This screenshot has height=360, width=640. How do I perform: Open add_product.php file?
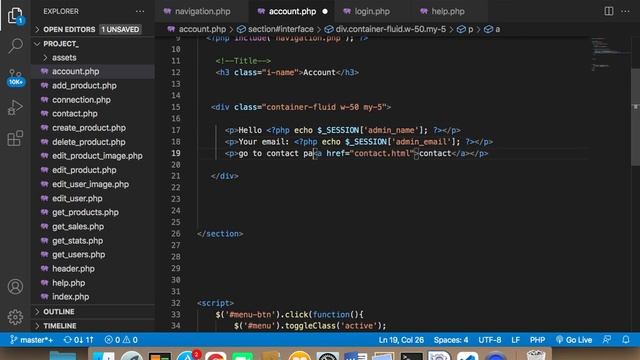(93, 86)
